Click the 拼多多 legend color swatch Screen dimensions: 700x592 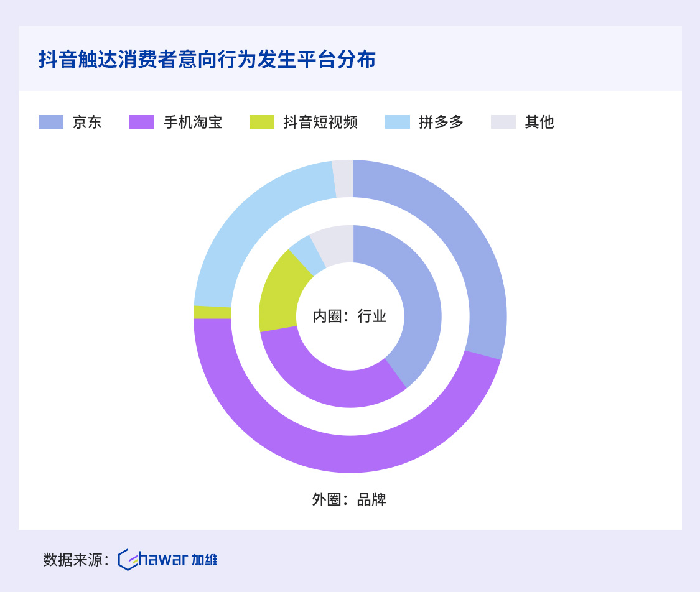click(x=398, y=122)
